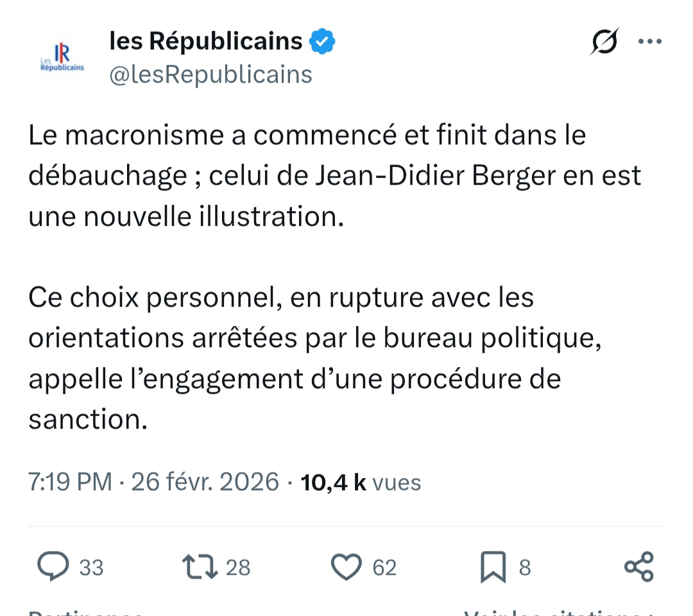This screenshot has width=693, height=616.
Task: Open the Grok AI slash icon
Action: coord(604,42)
